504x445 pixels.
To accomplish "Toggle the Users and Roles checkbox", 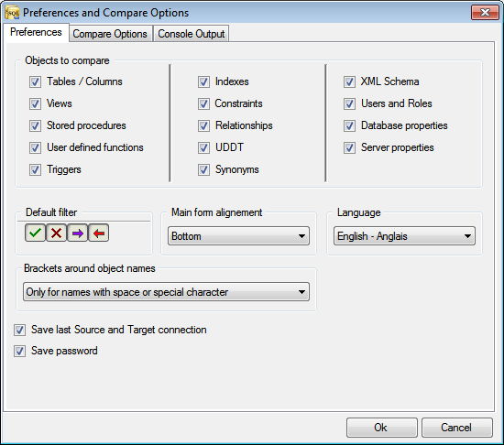I will (349, 104).
